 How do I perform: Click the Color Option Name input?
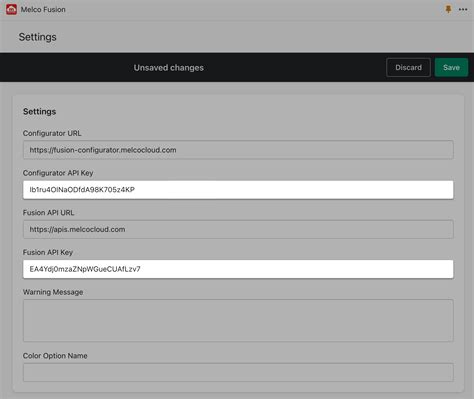(x=238, y=372)
